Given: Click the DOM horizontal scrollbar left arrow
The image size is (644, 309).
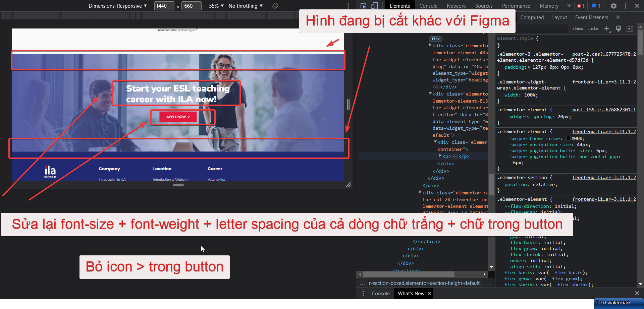Looking at the screenshot, I should [360, 274].
